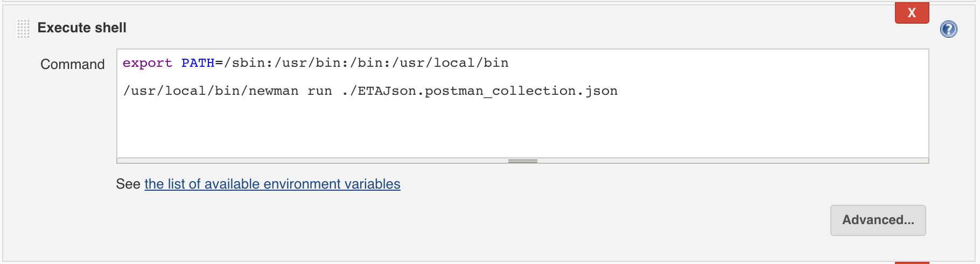
Task: Place cursor on the export keyword
Action: (148, 63)
